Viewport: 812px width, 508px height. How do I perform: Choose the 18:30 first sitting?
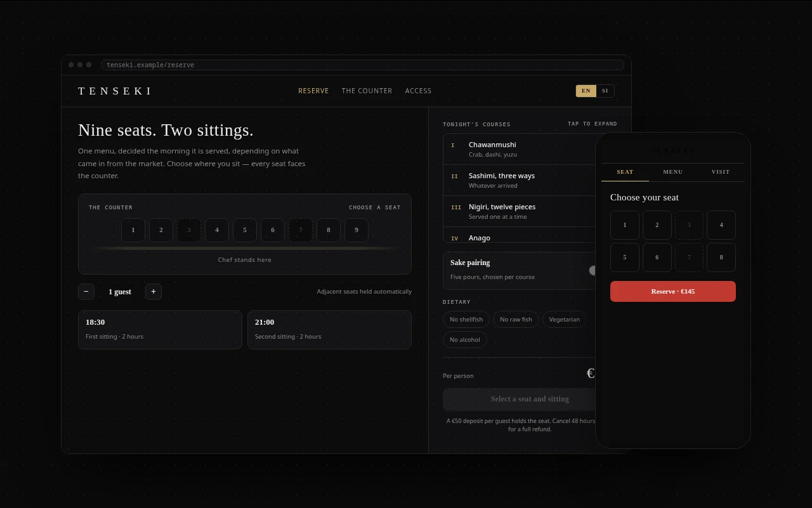click(x=160, y=330)
